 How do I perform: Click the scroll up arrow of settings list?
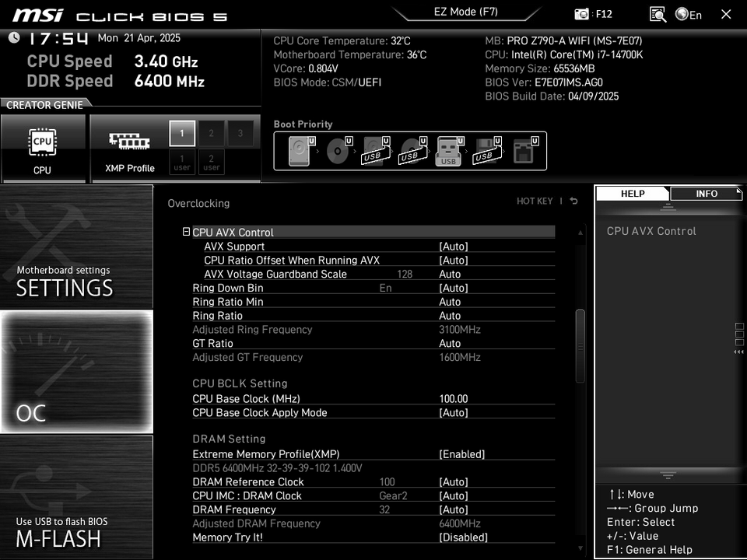(x=580, y=233)
